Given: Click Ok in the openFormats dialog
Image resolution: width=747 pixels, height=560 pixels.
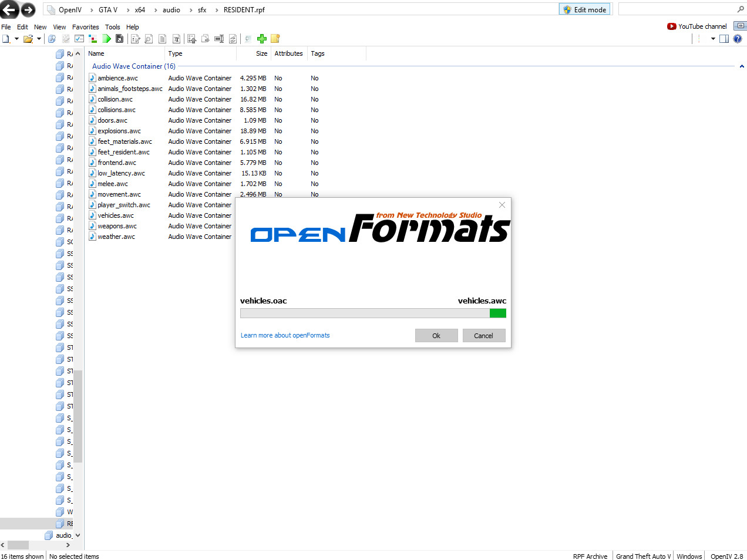Looking at the screenshot, I should pyautogui.click(x=436, y=336).
